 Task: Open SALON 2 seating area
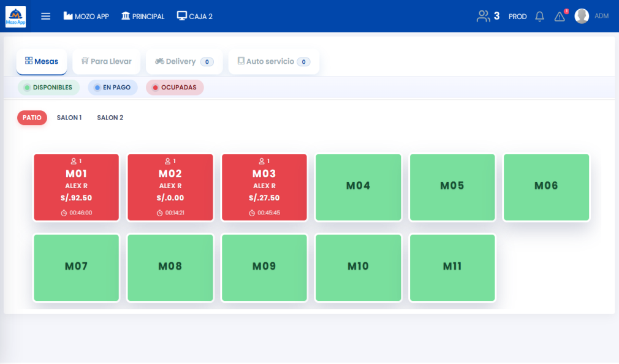(x=110, y=118)
